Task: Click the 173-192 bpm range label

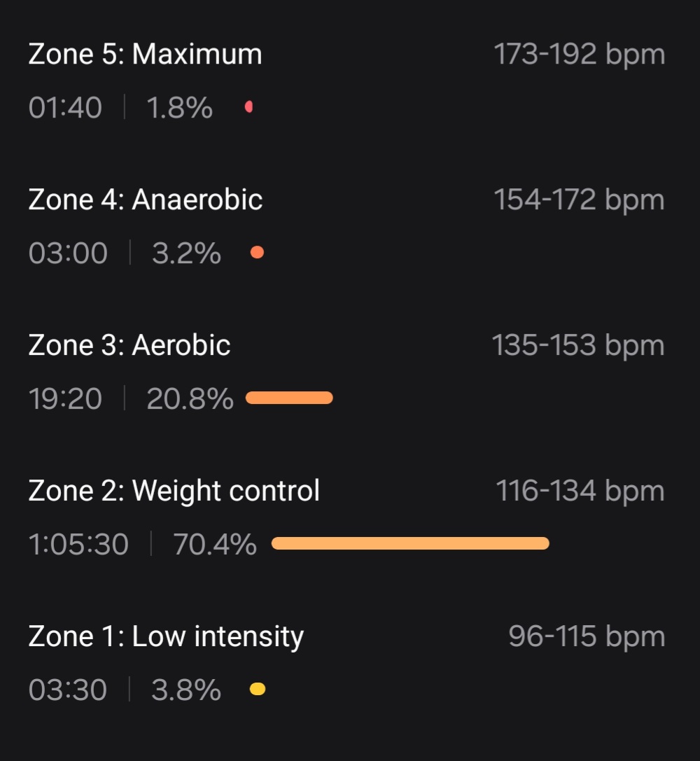Action: coord(579,55)
